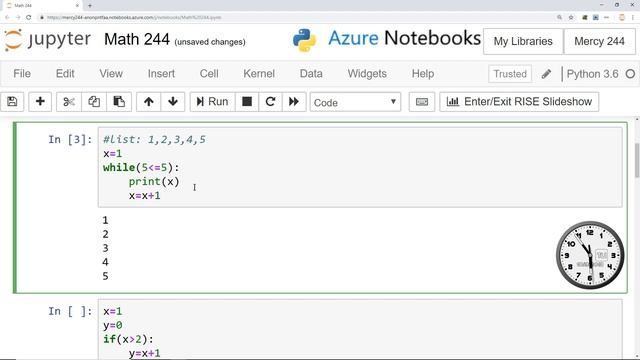Rename notebook title Math 244

point(137,40)
